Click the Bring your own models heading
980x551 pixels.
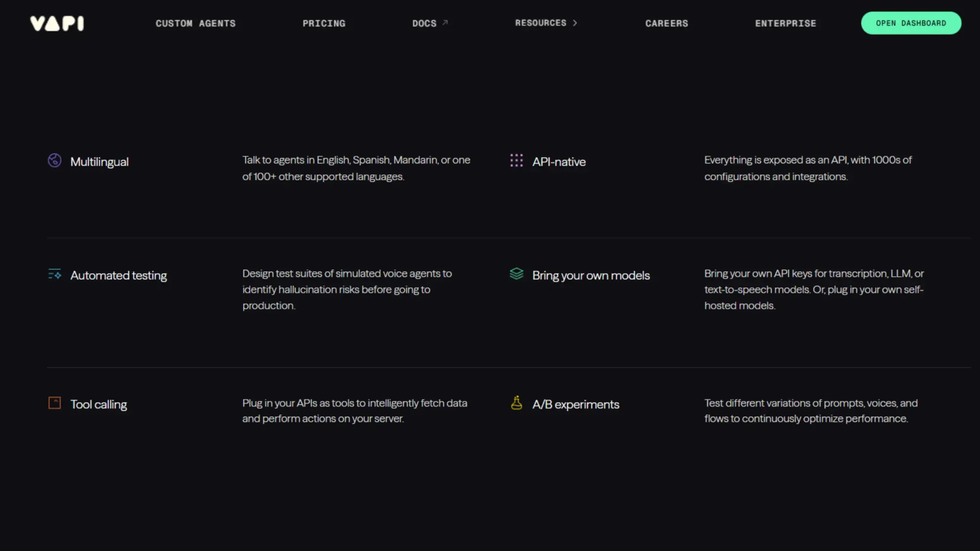tap(591, 275)
